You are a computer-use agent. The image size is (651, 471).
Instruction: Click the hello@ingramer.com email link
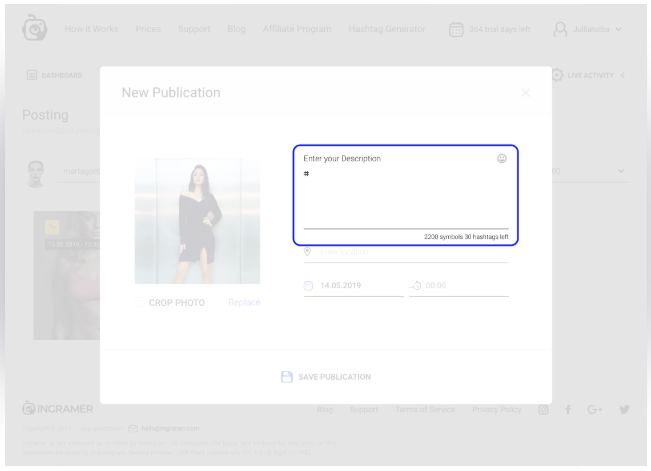point(170,428)
